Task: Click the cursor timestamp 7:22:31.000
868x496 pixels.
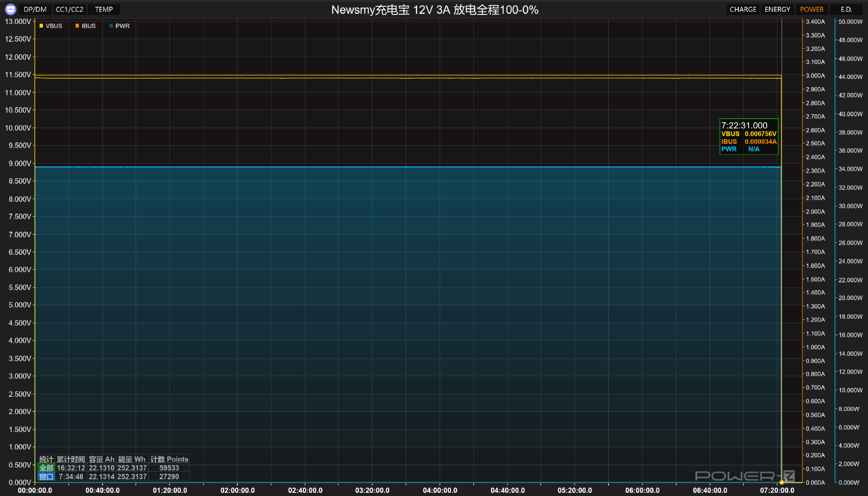Action: [744, 125]
